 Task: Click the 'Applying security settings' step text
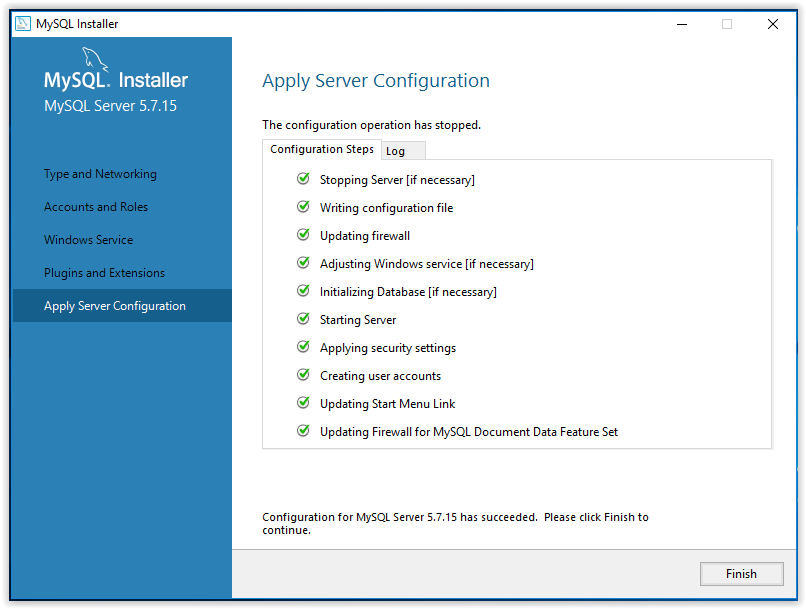tap(388, 348)
